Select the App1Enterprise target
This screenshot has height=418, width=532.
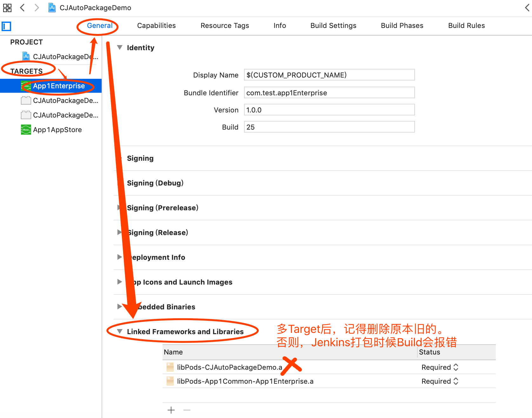pyautogui.click(x=51, y=86)
